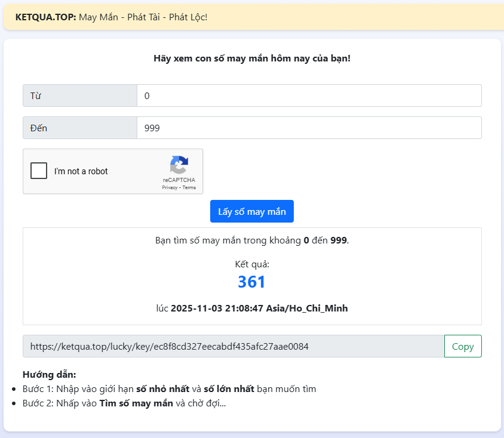This screenshot has height=438, width=504.
Task: Click the Copy button beside the URL
Action: 463,346
